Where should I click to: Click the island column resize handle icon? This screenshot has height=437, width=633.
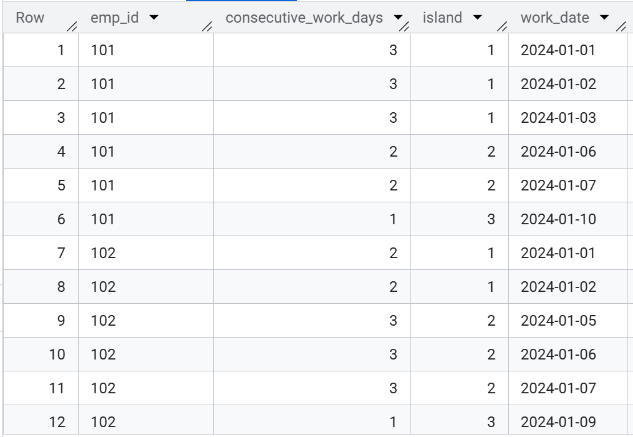(x=502, y=27)
